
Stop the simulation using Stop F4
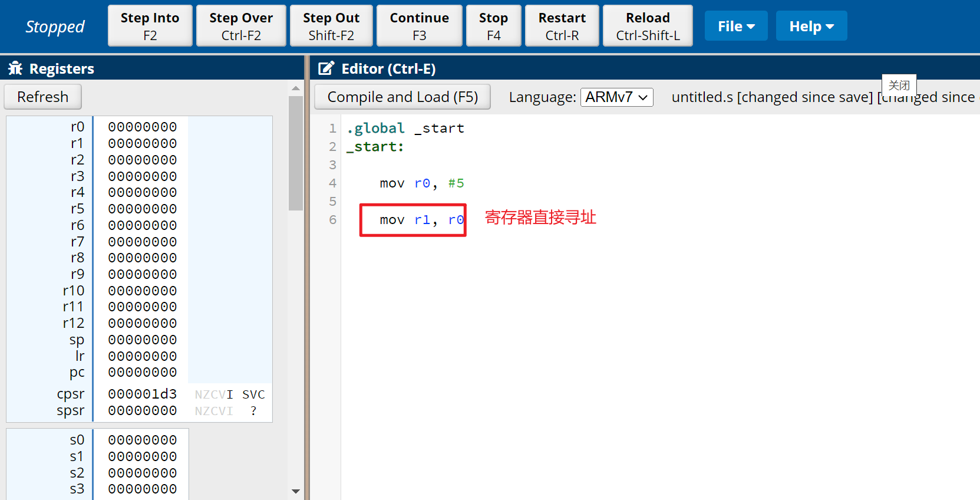click(493, 26)
